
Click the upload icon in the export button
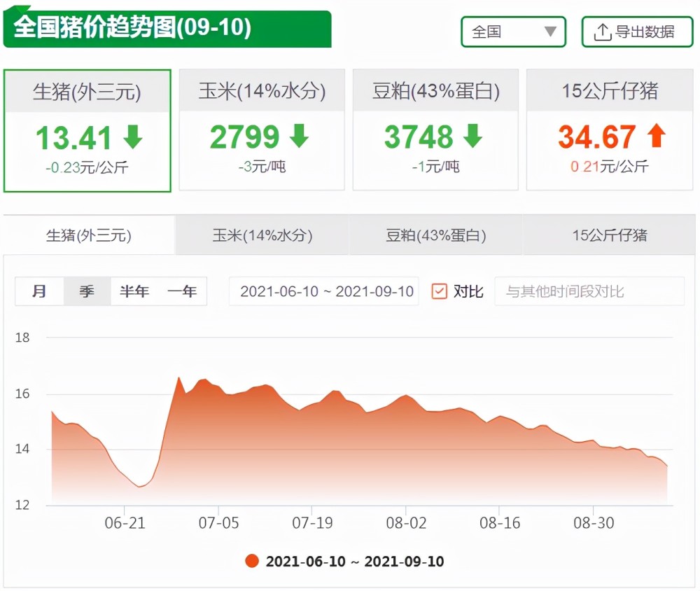coord(603,32)
